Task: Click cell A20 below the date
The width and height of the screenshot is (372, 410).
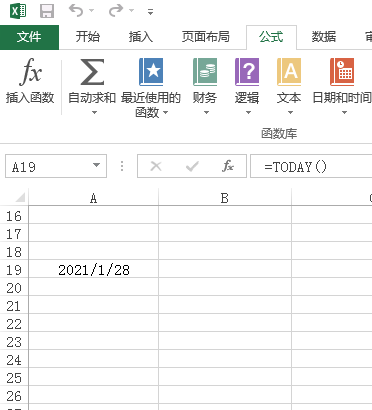Action: click(94, 287)
